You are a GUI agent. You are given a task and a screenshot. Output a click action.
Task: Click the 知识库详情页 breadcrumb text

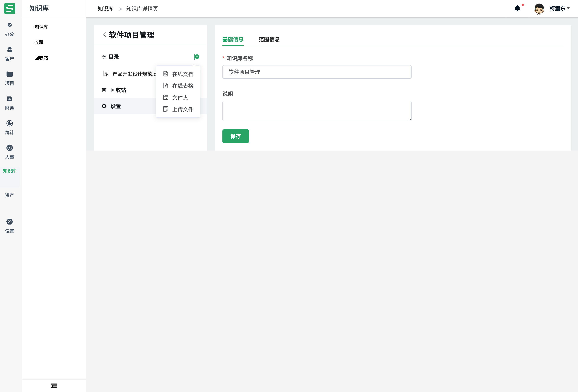click(142, 9)
